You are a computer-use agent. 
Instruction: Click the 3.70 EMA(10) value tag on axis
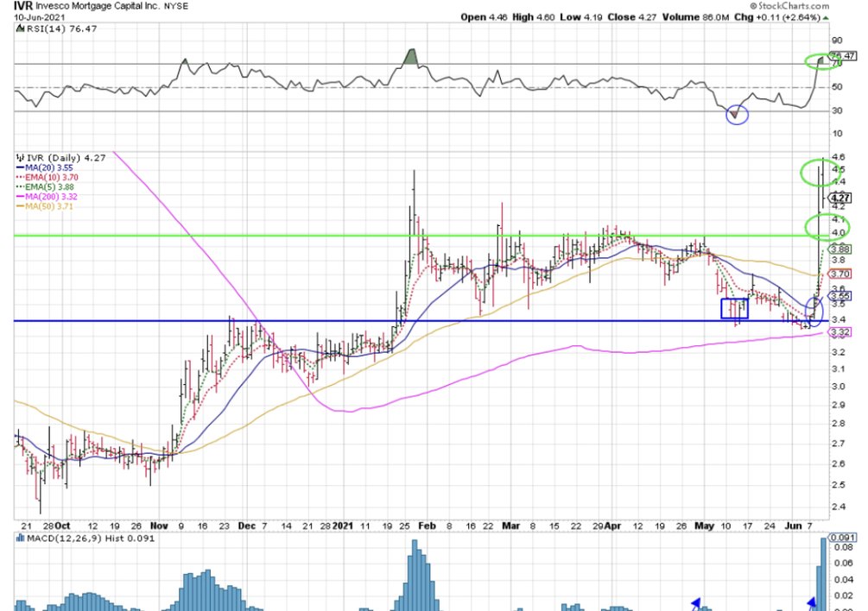839,274
